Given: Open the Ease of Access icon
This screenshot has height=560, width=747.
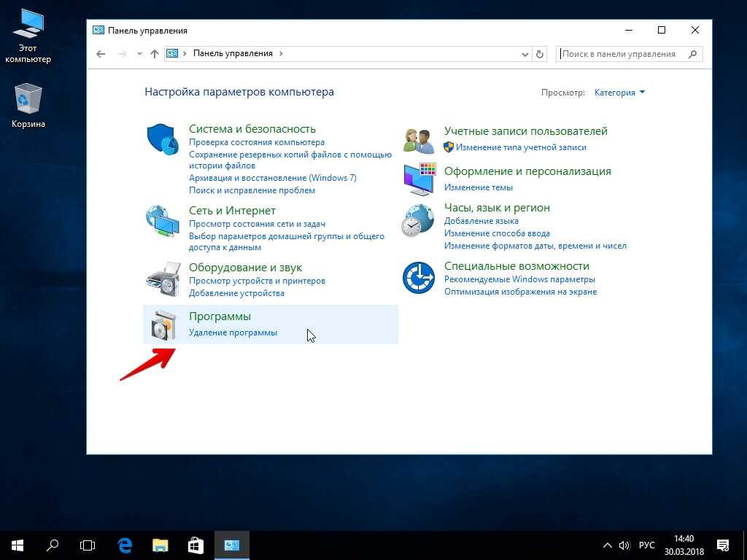Looking at the screenshot, I should [419, 278].
